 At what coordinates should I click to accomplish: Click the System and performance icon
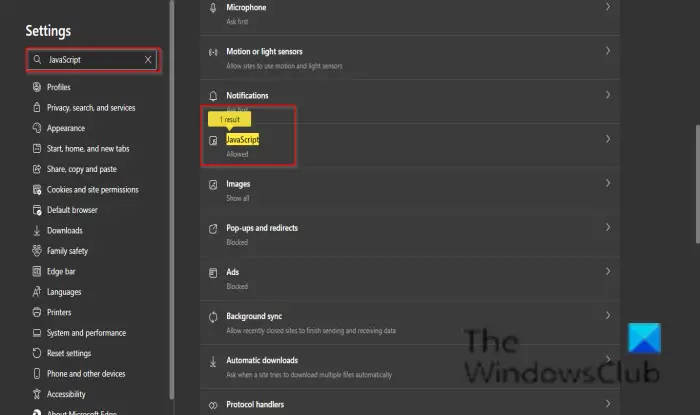point(37,333)
